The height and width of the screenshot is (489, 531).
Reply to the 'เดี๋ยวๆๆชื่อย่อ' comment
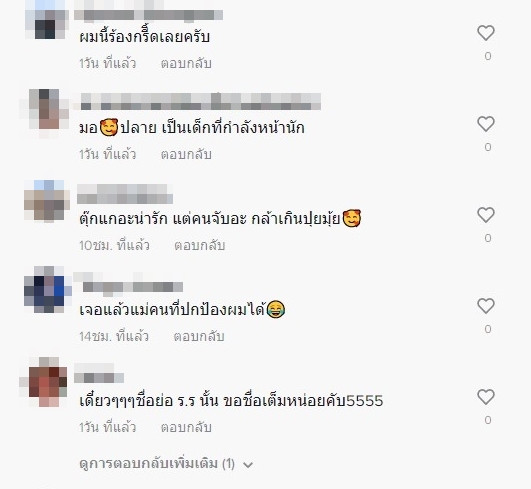coord(186,427)
